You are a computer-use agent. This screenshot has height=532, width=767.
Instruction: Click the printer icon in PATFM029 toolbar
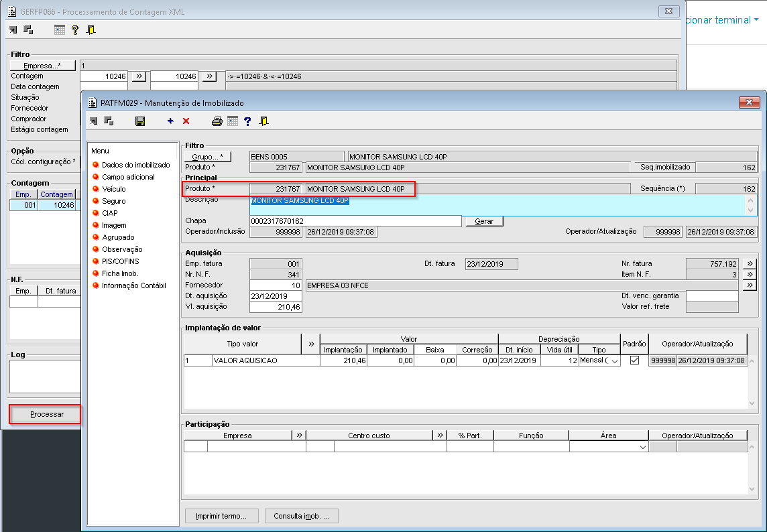tap(217, 121)
